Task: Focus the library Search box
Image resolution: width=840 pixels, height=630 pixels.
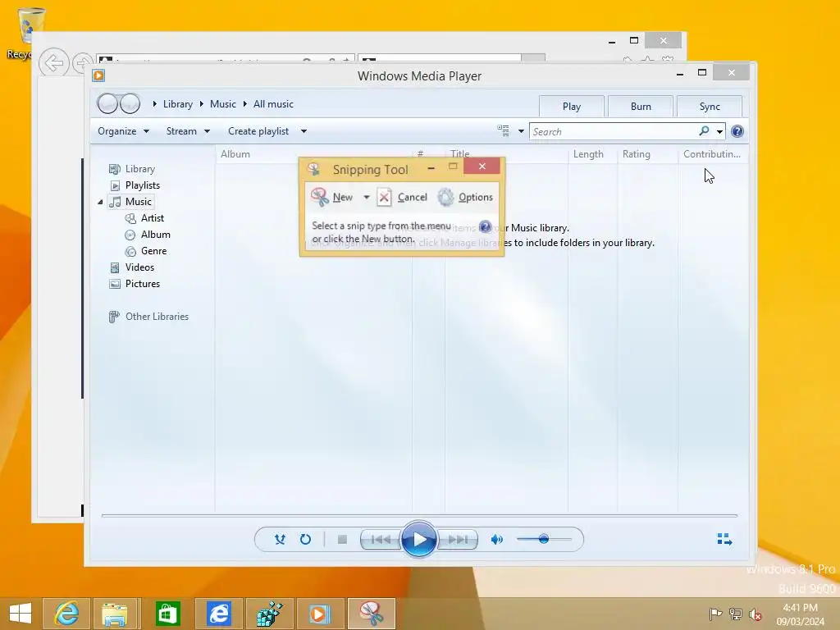Action: coord(614,131)
